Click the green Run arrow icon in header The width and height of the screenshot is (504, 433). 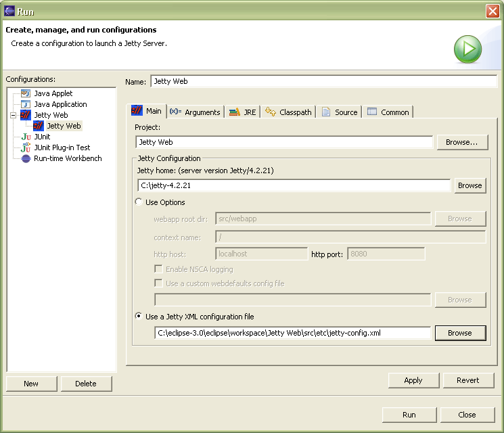tap(467, 49)
